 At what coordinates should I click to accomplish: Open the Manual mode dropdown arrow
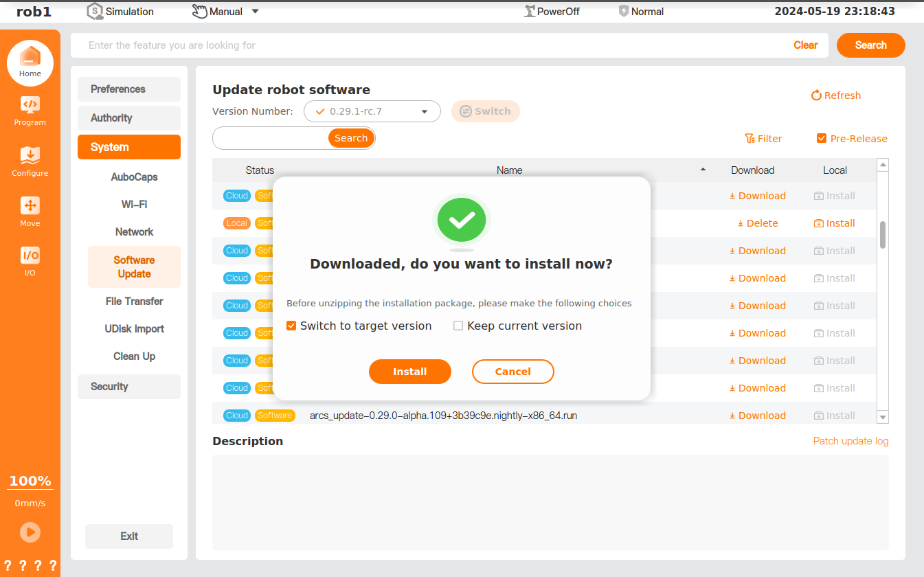click(256, 12)
